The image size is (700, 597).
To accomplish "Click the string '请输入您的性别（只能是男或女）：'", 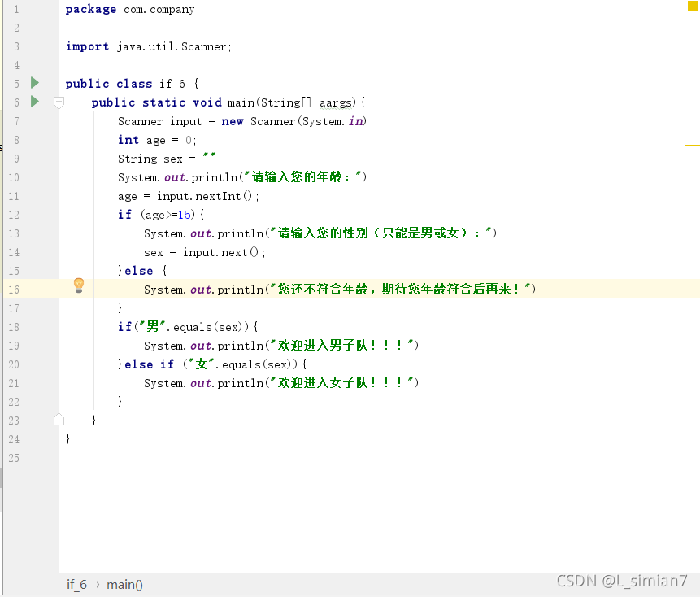I will (x=380, y=233).
